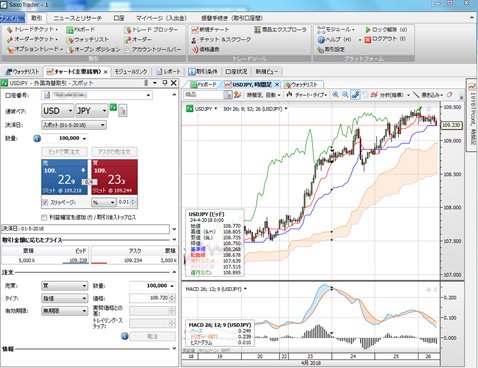This screenshot has height=368, width=478.
Task: Click the Unlock button in the ribbon
Action: tap(386, 29)
